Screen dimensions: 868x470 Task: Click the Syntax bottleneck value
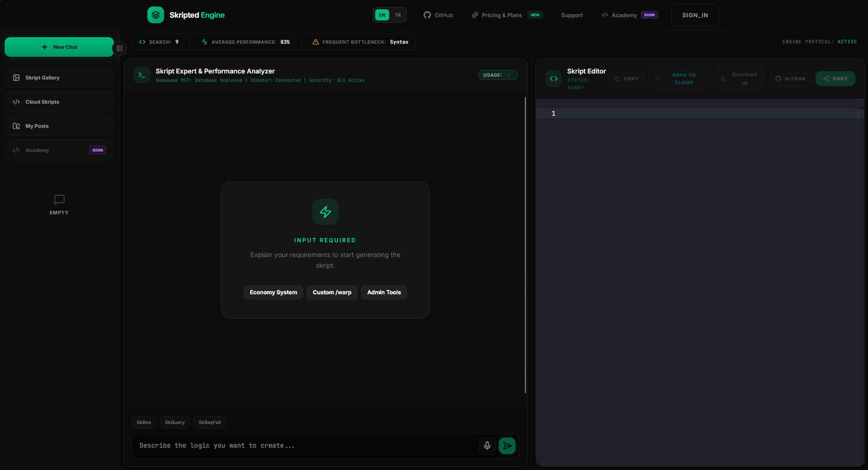[399, 42]
